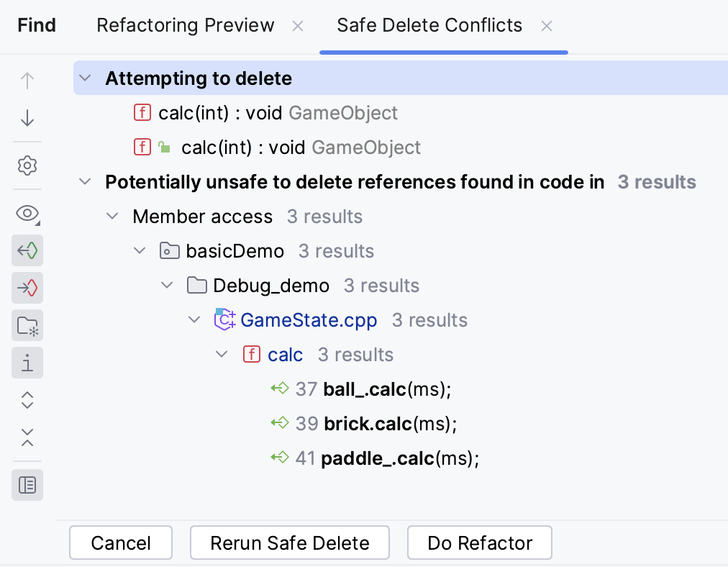The height and width of the screenshot is (567, 728).
Task: Collapse all nodes in the results tree
Action: click(27, 438)
